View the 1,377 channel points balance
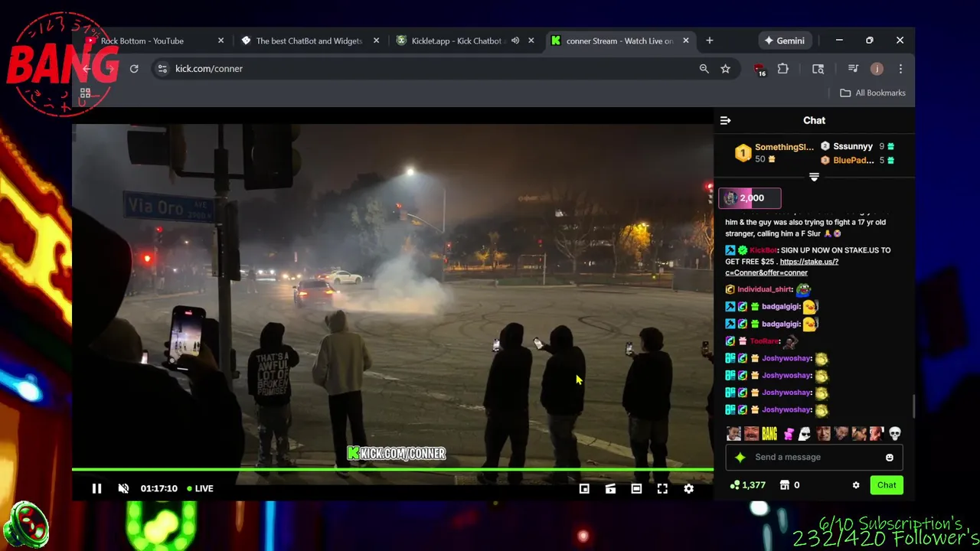 point(748,485)
